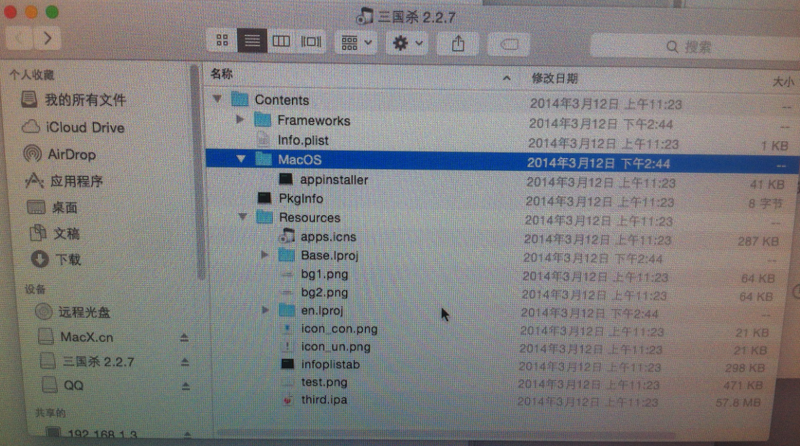The width and height of the screenshot is (800, 446).
Task: Collapse the Resources folder triangle
Action: [x=243, y=217]
